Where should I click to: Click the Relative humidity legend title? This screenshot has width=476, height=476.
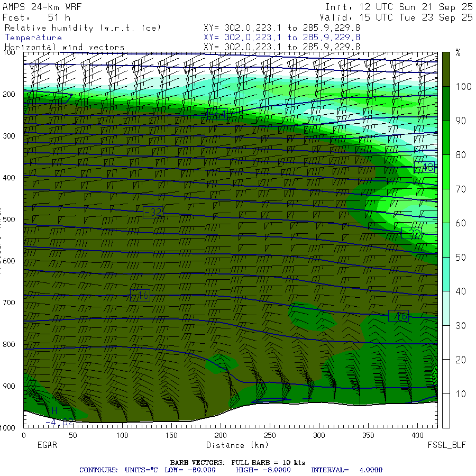(x=83, y=28)
